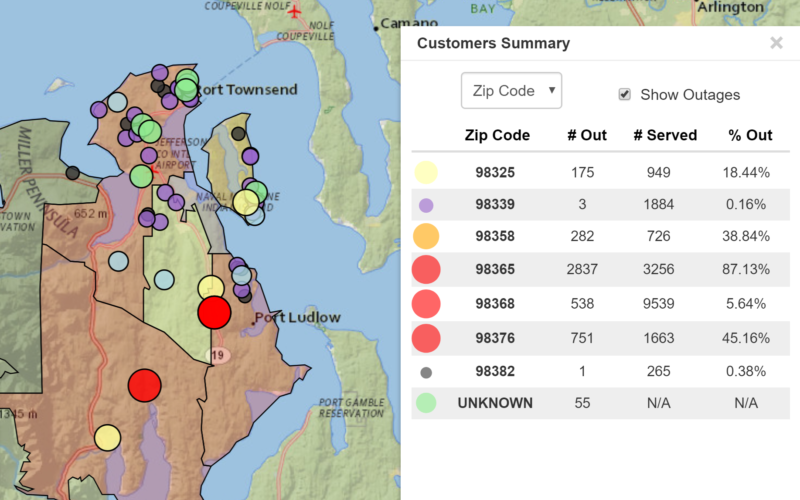Screen dimensions: 800x500
Task: Select zip code 98376 text
Action: coord(495,338)
